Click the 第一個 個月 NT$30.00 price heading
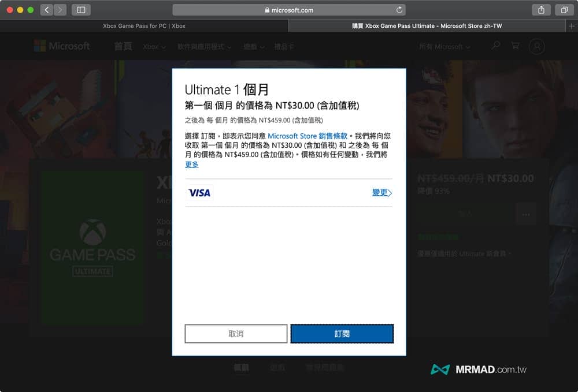 272,106
